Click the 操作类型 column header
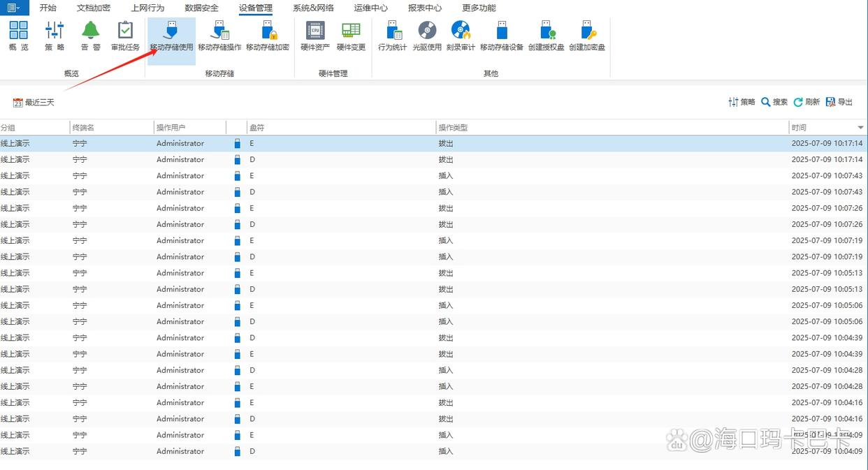Screen dimensions: 868x470 click(x=453, y=128)
